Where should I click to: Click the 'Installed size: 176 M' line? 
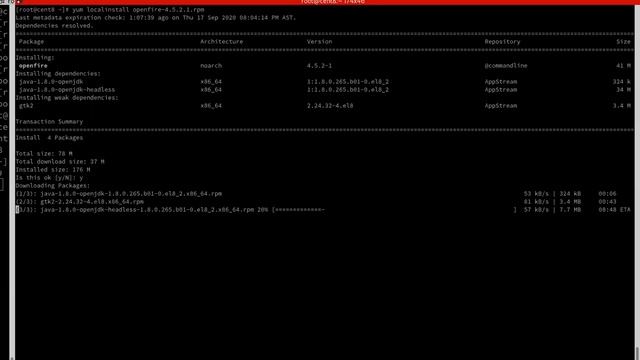53,170
